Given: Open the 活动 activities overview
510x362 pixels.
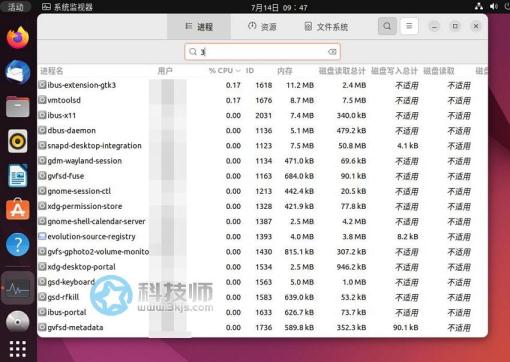Looking at the screenshot, I should [x=15, y=7].
